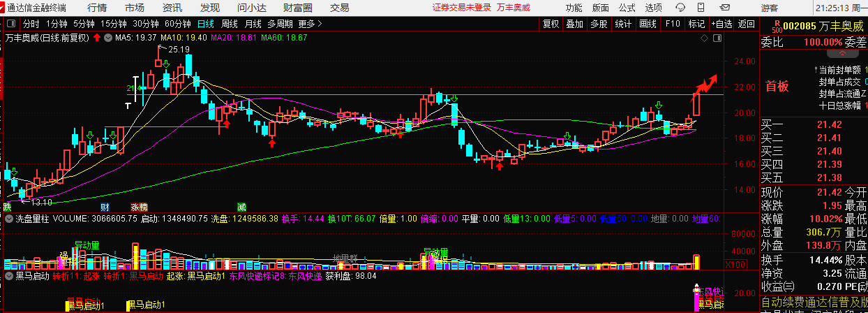The image size is (868, 313).
Task: Open the 公式 menu
Action: pyautogui.click(x=627, y=8)
